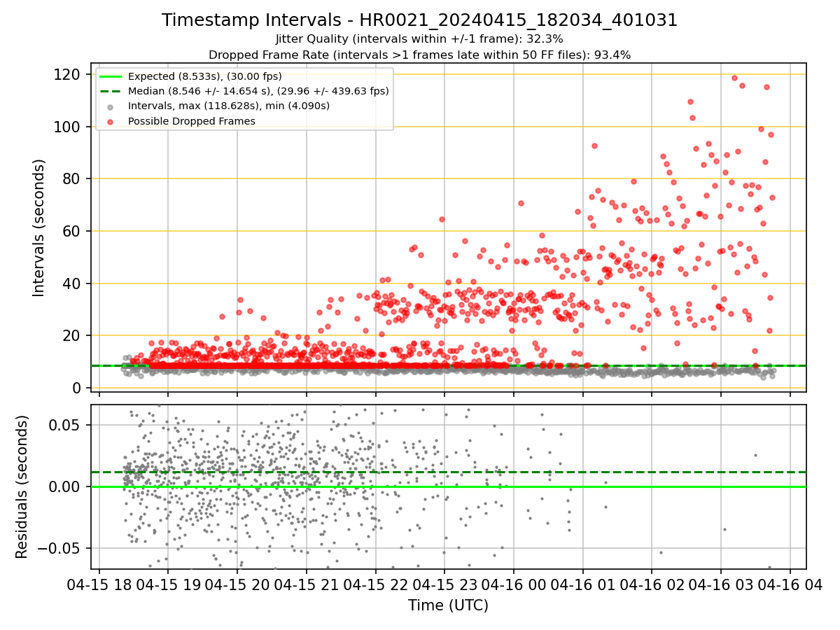This screenshot has height=630, width=840.
Task: Click the solid green Expected line legend swatch
Action: [111, 76]
